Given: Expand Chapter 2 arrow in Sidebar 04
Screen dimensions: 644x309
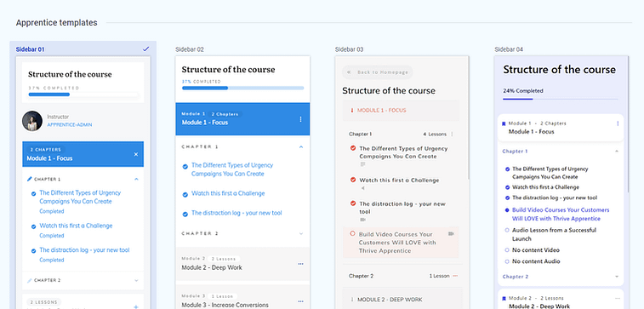Looking at the screenshot, I should 617,277.
